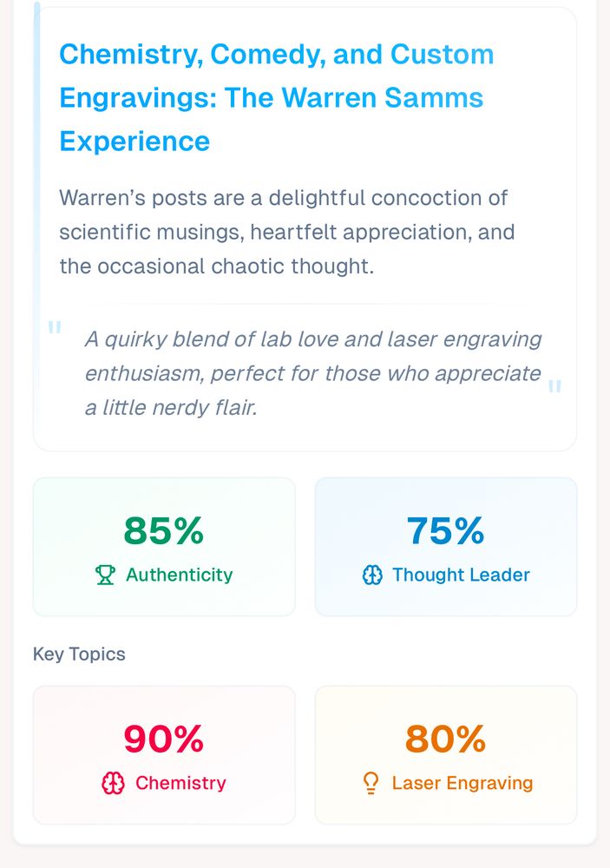Click the closing quotation mark icon
610x868 pixels.
click(555, 386)
